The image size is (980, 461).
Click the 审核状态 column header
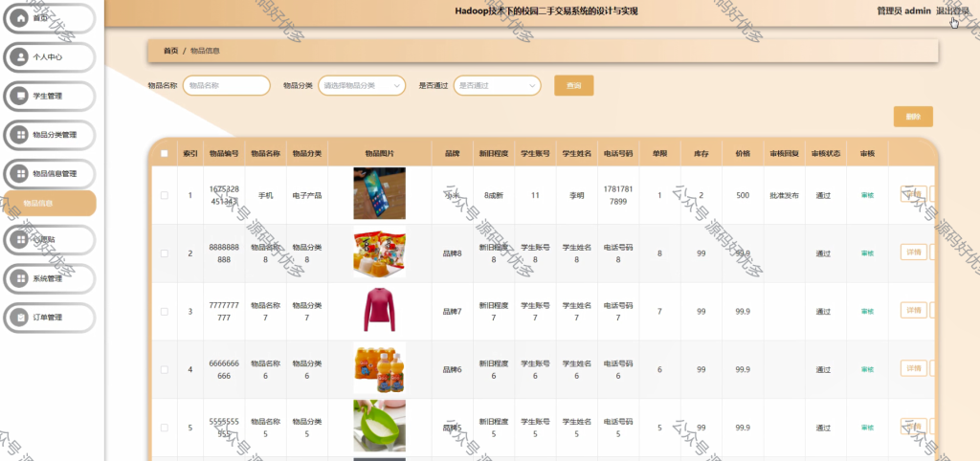coord(826,153)
